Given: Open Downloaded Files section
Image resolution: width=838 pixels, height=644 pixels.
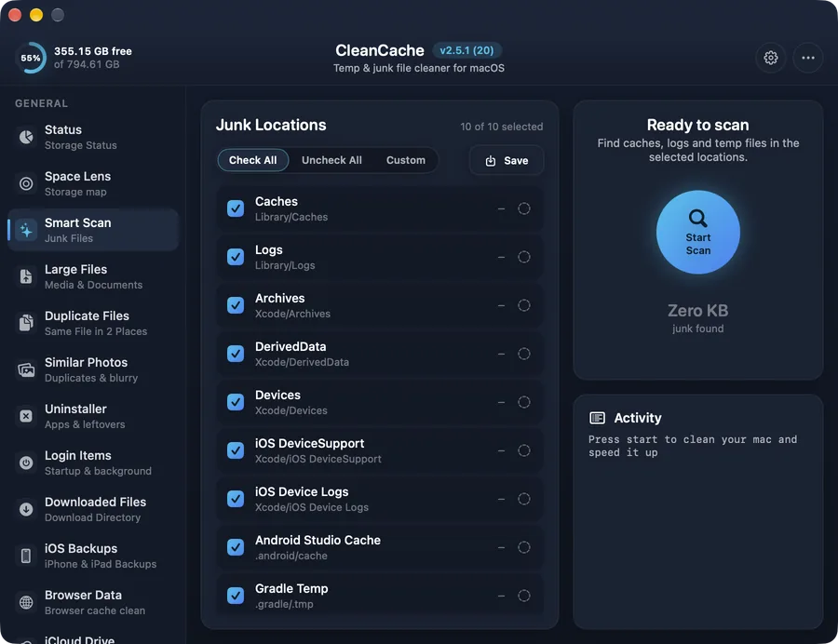Looking at the screenshot, I should click(x=93, y=509).
